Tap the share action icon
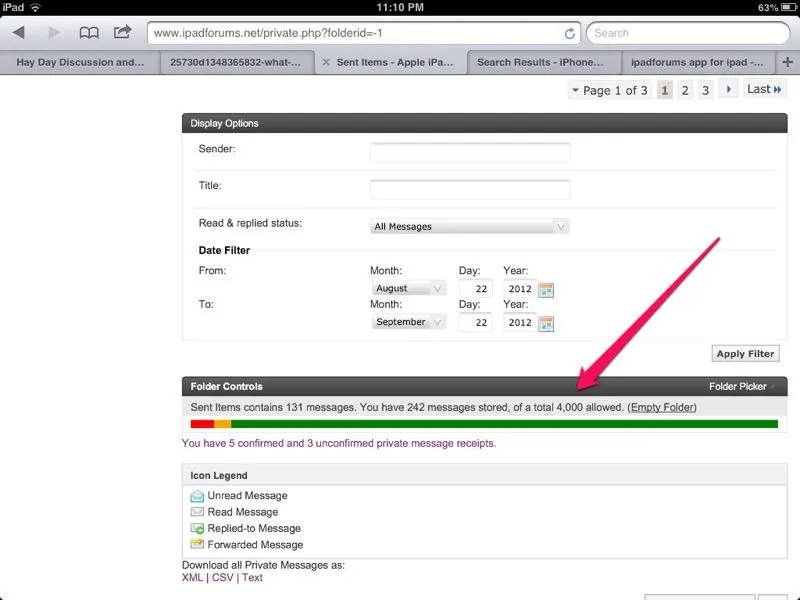 coord(123,33)
